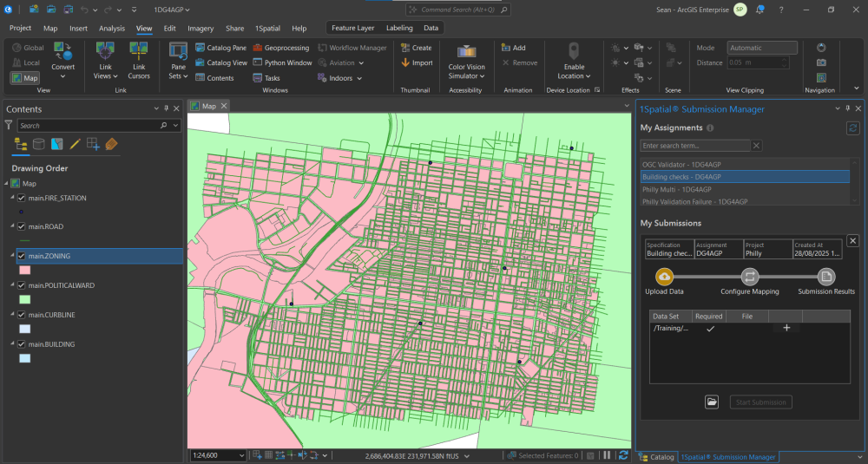Import a thumbnail
The width and height of the screenshot is (868, 464).
point(417,62)
